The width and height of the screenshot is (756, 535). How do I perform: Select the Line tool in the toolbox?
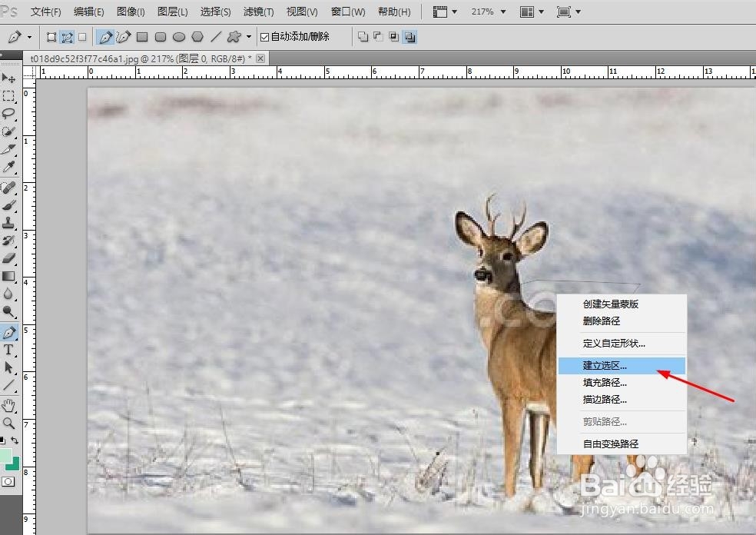click(8, 385)
